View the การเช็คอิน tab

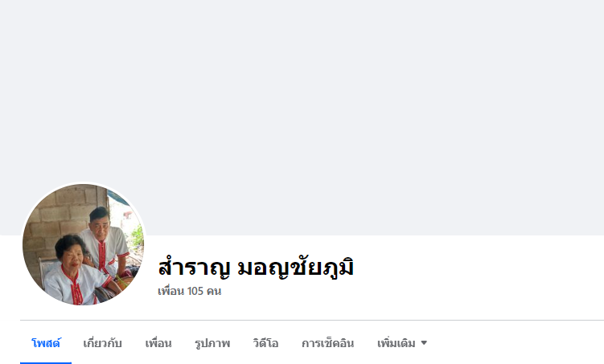328,343
